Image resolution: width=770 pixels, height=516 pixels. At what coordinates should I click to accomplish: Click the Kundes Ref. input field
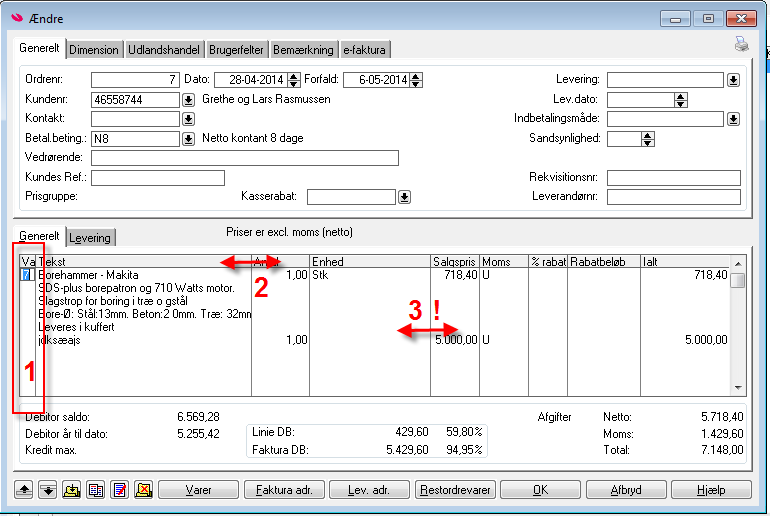tap(158, 178)
